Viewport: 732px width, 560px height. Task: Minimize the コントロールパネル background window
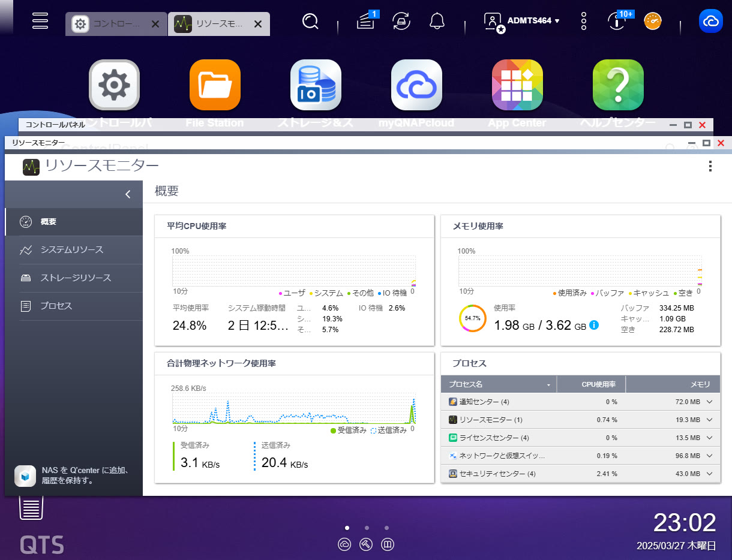673,125
